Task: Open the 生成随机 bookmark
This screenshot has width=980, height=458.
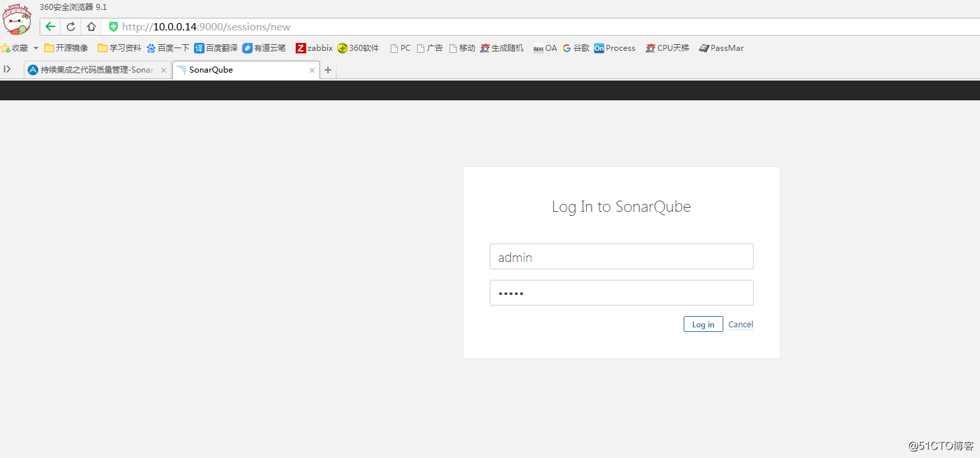Action: pyautogui.click(x=502, y=48)
